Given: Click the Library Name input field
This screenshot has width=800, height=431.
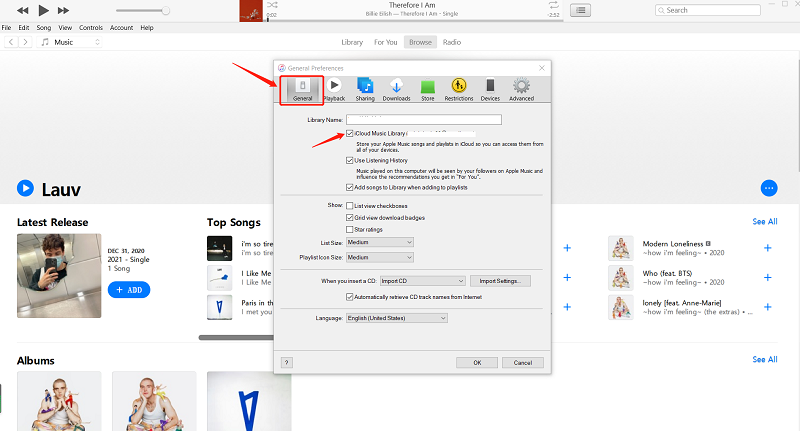Looking at the screenshot, I should (424, 119).
